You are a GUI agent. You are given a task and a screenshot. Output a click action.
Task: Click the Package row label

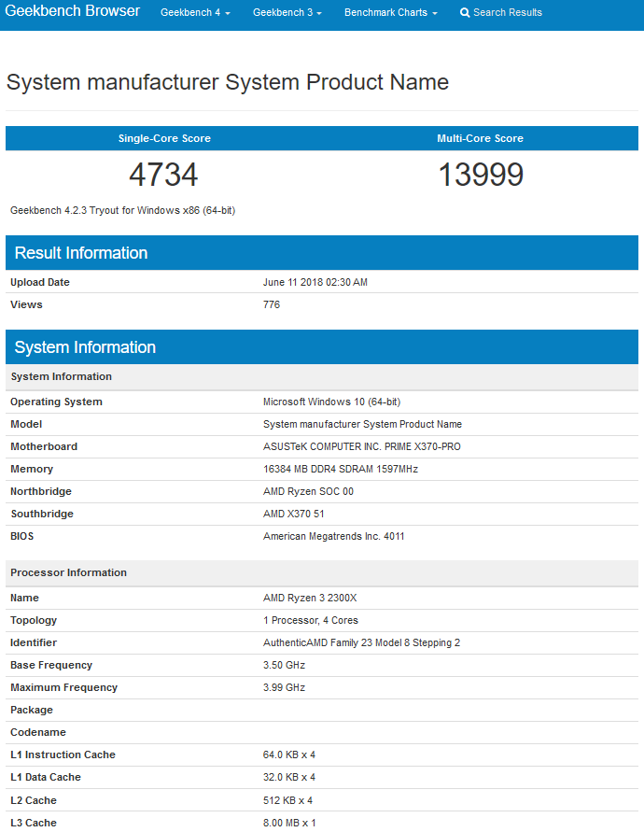32,710
